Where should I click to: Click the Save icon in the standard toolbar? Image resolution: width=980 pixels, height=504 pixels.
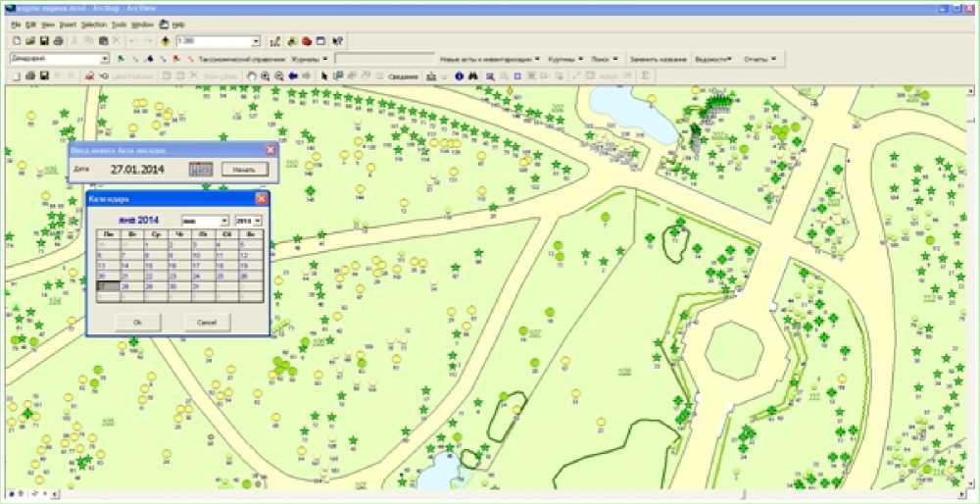44,41
